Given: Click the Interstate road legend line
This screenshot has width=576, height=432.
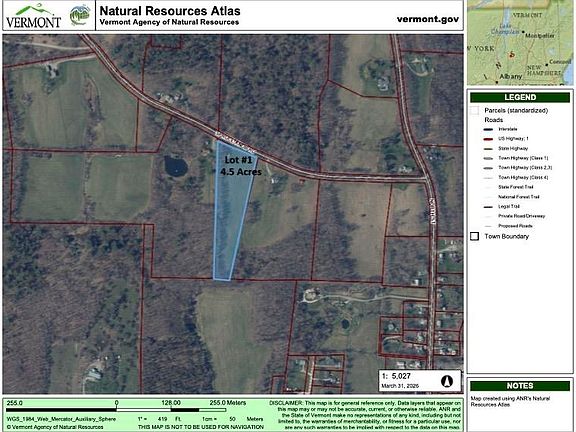Looking at the screenshot, I should coord(488,129).
